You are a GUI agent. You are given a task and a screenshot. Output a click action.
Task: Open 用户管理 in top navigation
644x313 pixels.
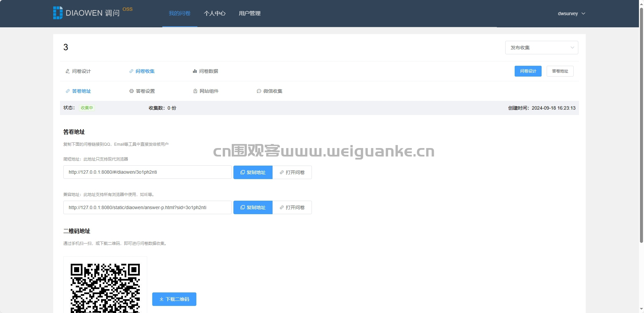[250, 13]
